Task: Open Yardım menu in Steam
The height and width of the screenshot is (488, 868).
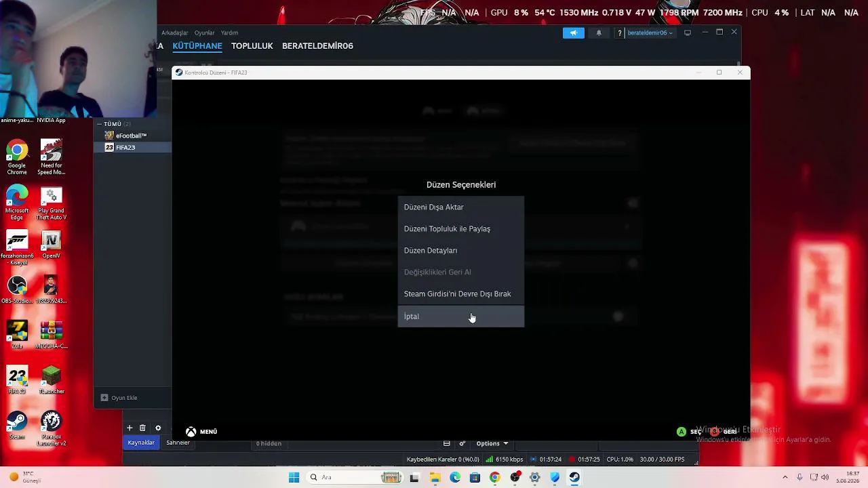Action: click(x=229, y=33)
